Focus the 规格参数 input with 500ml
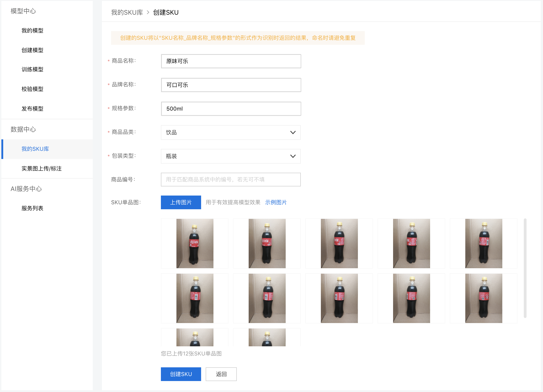 tap(231, 109)
